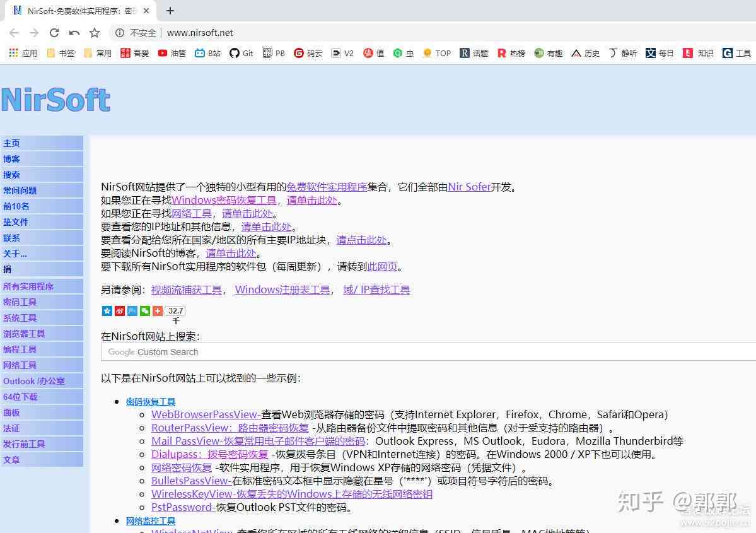This screenshot has height=533, width=756.
Task: Share via the blue star QZone icon
Action: [x=107, y=311]
